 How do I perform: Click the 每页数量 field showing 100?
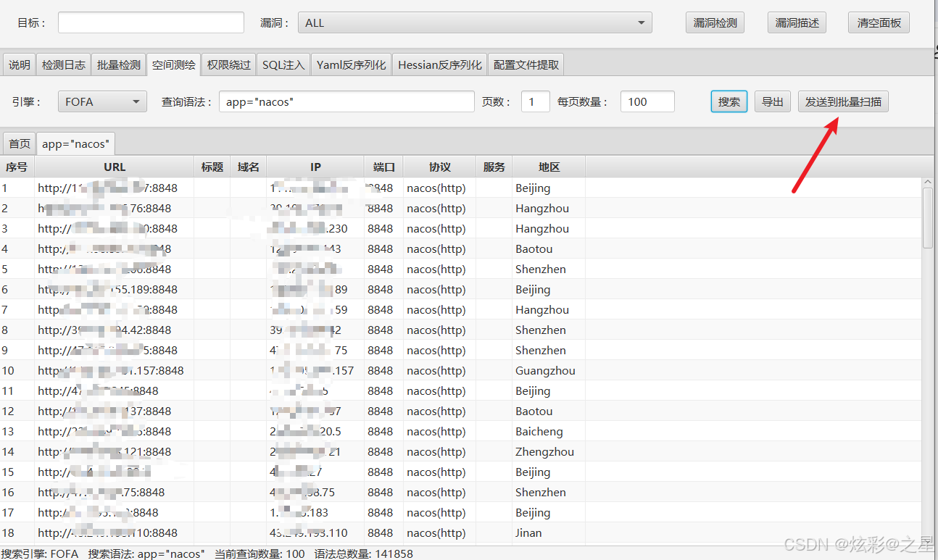pyautogui.click(x=647, y=101)
